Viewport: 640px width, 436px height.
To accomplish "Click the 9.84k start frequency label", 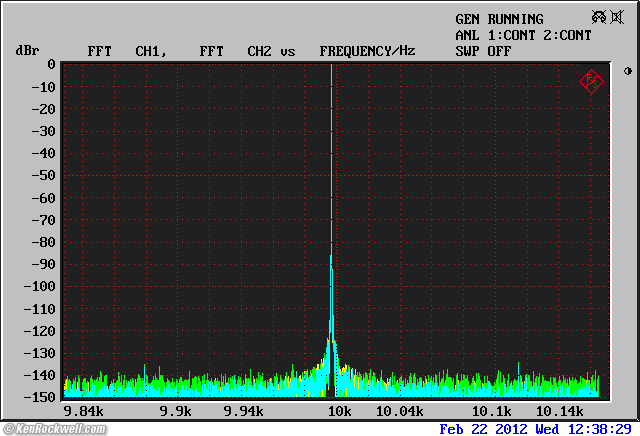I will click(x=83, y=411).
